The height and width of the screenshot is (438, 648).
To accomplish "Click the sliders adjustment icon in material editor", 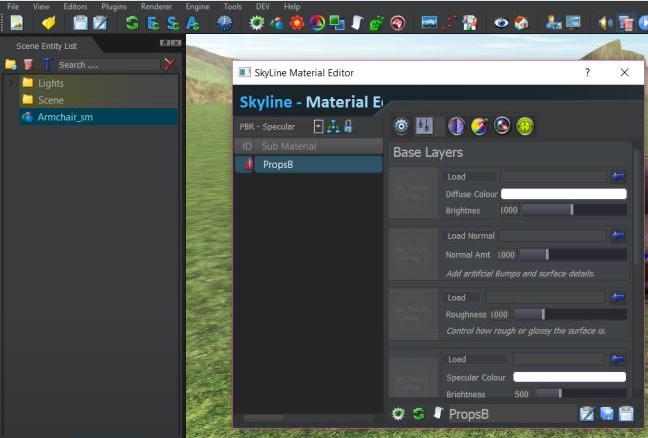I will click(424, 126).
